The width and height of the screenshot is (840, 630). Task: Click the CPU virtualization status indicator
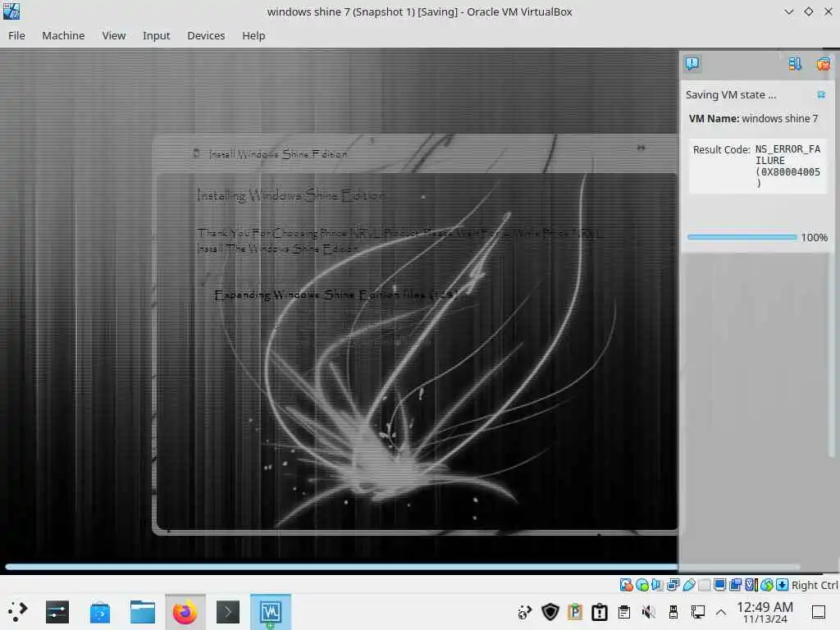[x=751, y=584]
